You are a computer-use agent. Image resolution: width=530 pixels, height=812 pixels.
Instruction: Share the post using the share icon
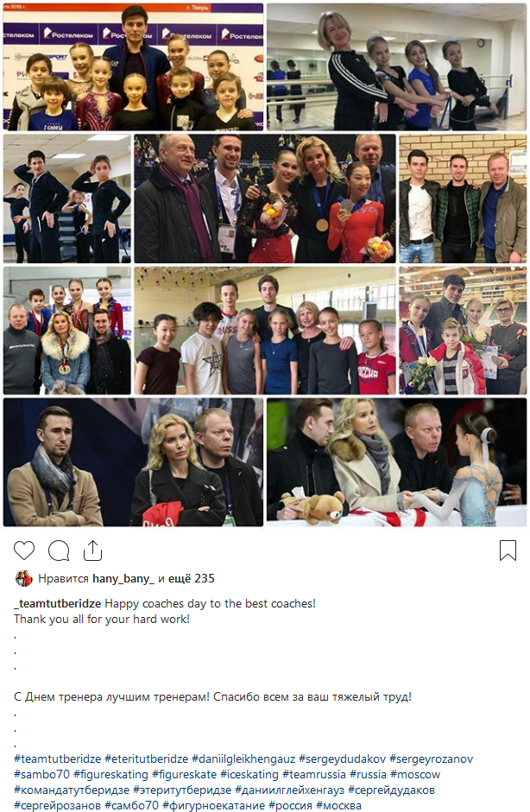pyautogui.click(x=92, y=550)
